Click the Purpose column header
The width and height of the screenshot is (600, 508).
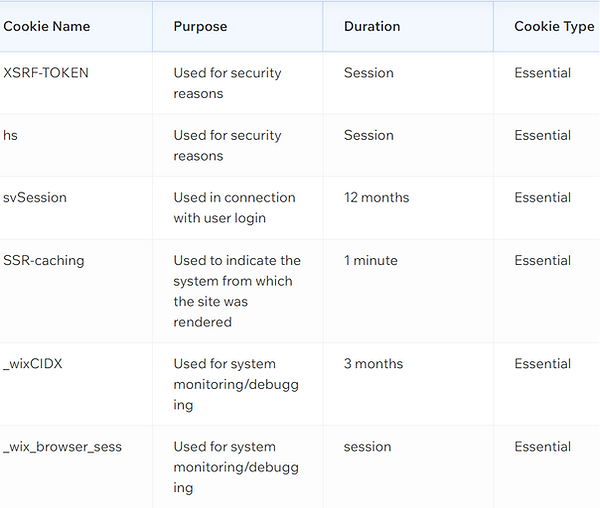[200, 26]
